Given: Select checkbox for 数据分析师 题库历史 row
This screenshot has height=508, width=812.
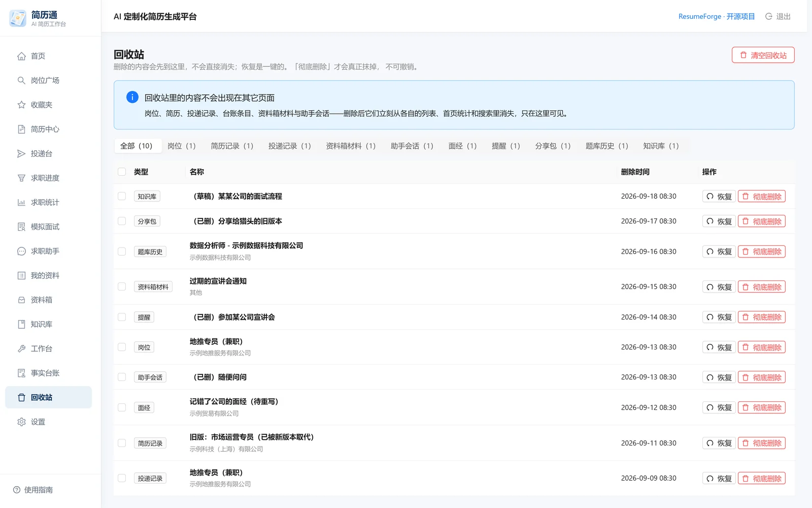Looking at the screenshot, I should pos(122,251).
